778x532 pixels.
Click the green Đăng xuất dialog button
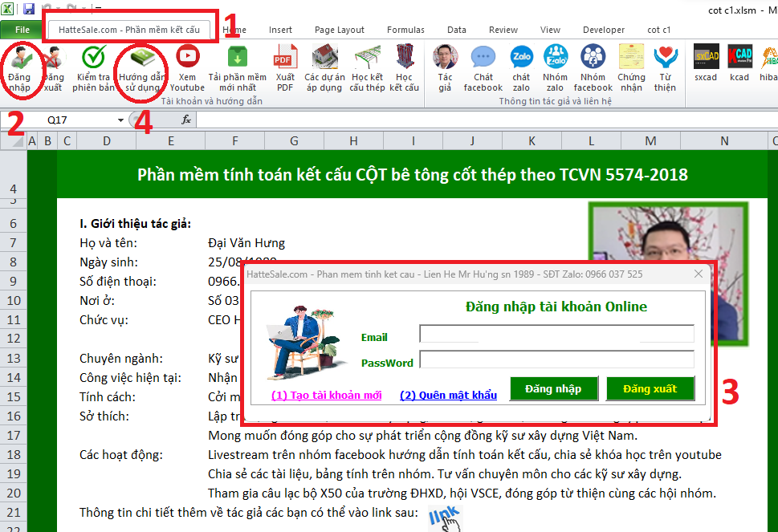(650, 388)
